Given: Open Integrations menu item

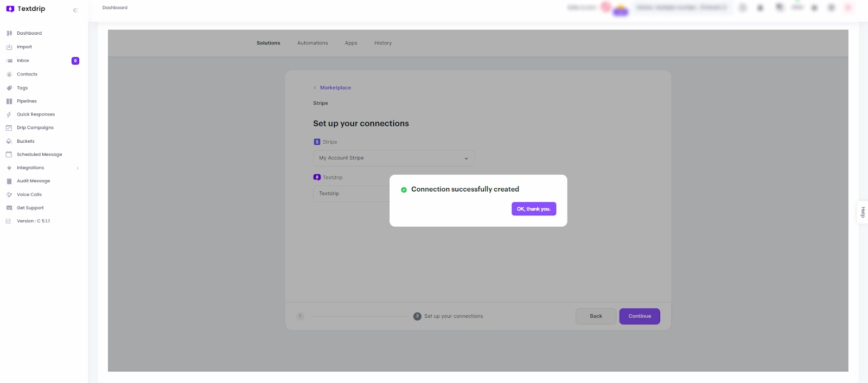Looking at the screenshot, I should coord(30,168).
